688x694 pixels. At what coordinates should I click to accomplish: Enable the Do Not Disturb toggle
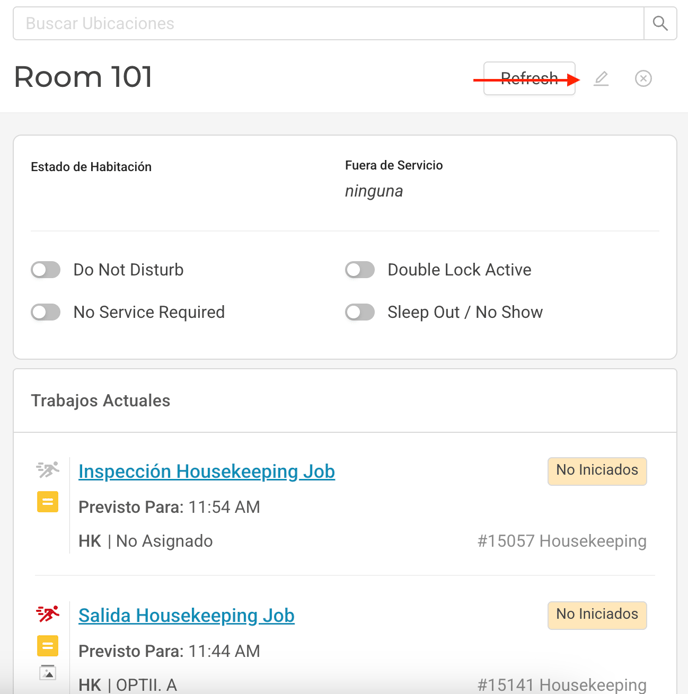tap(46, 270)
